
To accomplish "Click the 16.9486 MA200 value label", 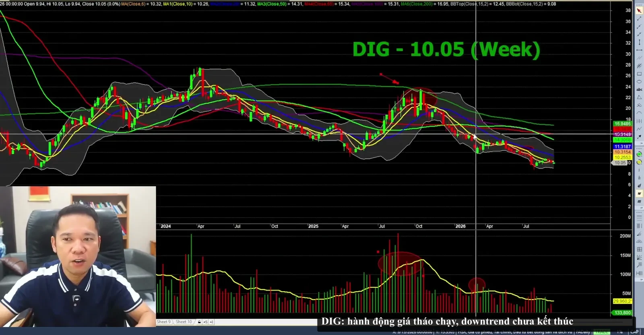I will 622,124.
